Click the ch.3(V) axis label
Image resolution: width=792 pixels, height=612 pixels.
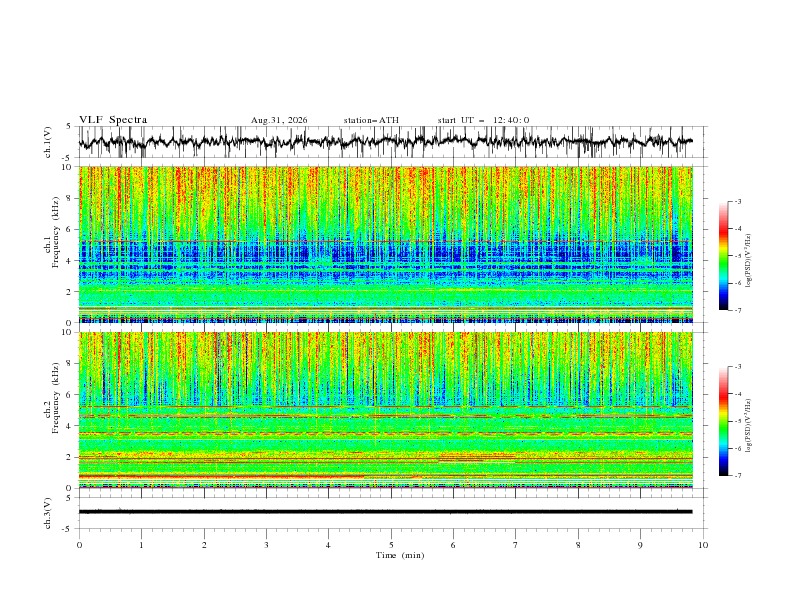(x=48, y=513)
